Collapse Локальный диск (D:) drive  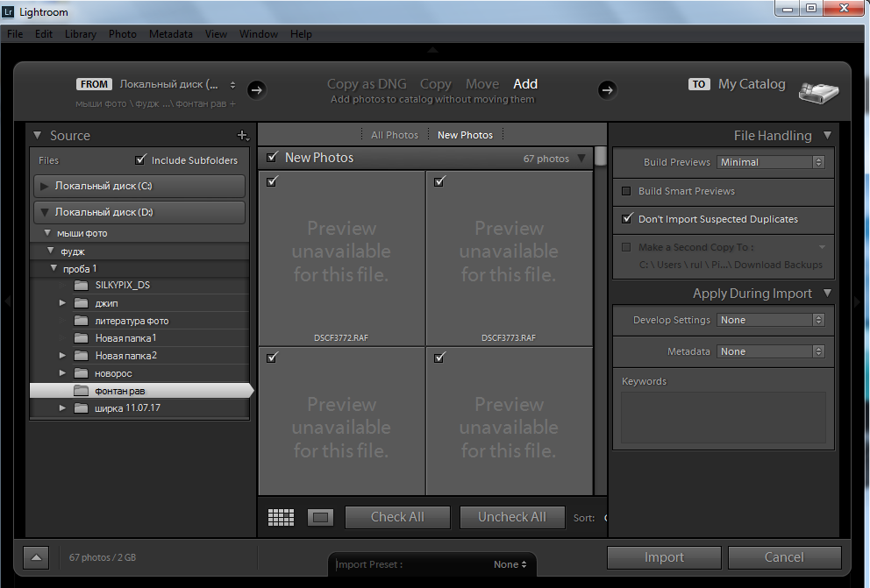[x=45, y=212]
